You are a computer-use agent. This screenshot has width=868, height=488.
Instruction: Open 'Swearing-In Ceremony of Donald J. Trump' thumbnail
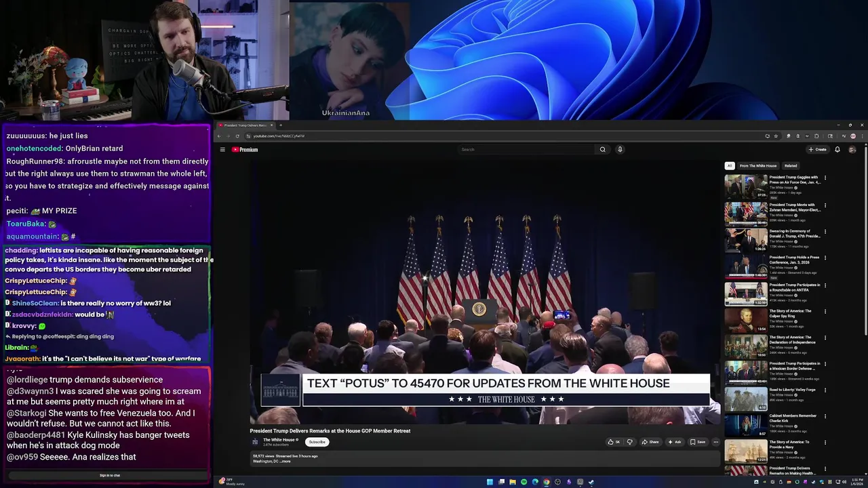click(x=746, y=240)
